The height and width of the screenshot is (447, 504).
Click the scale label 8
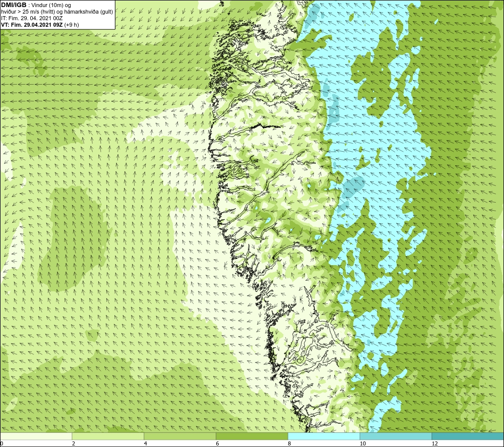(x=290, y=444)
